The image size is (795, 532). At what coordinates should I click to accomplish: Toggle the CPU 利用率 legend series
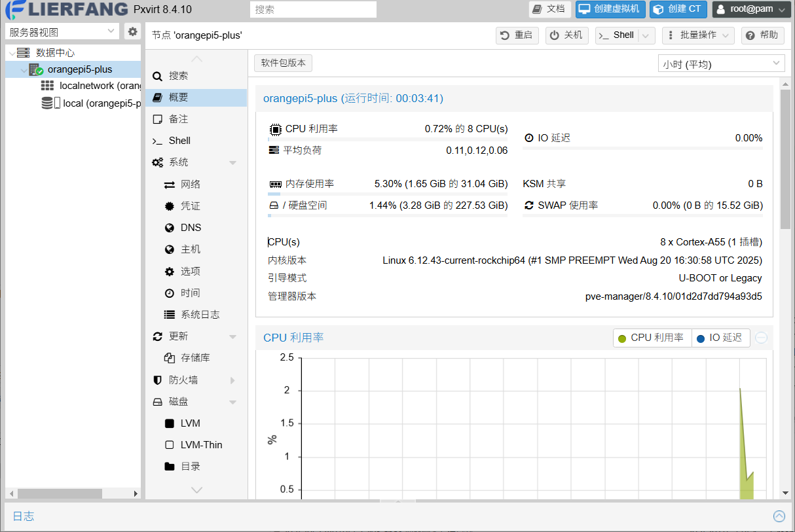[652, 338]
